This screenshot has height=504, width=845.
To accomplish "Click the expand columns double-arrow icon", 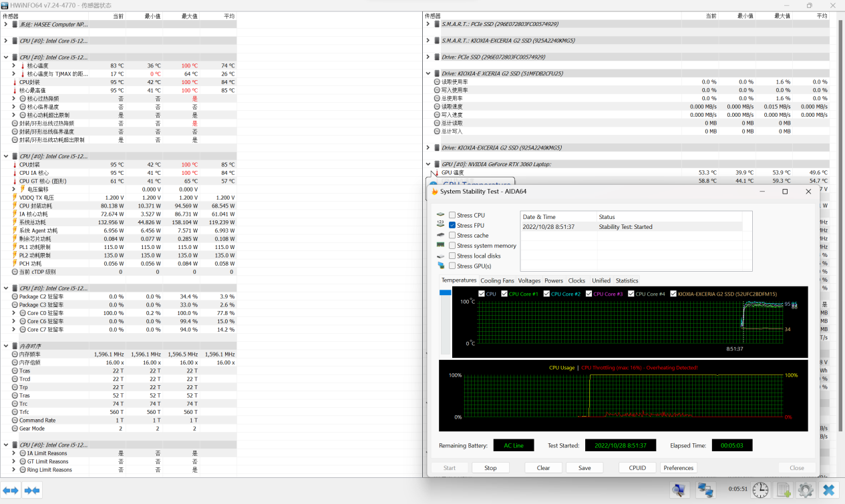I will point(11,491).
